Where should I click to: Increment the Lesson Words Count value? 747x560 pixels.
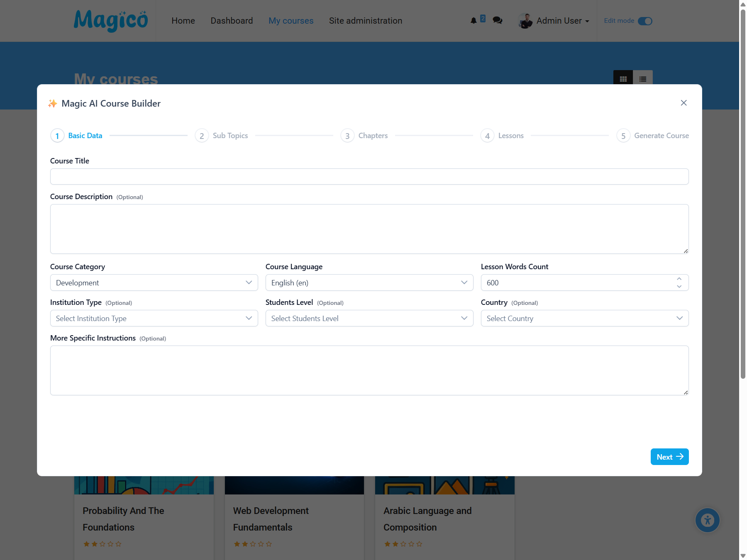click(679, 279)
